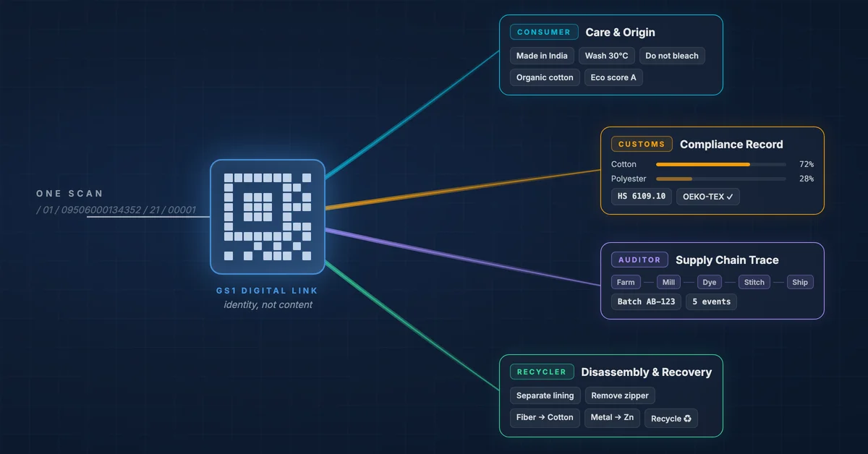
Task: Click the 'Disassembly & Recovery' heading
Action: pos(647,372)
